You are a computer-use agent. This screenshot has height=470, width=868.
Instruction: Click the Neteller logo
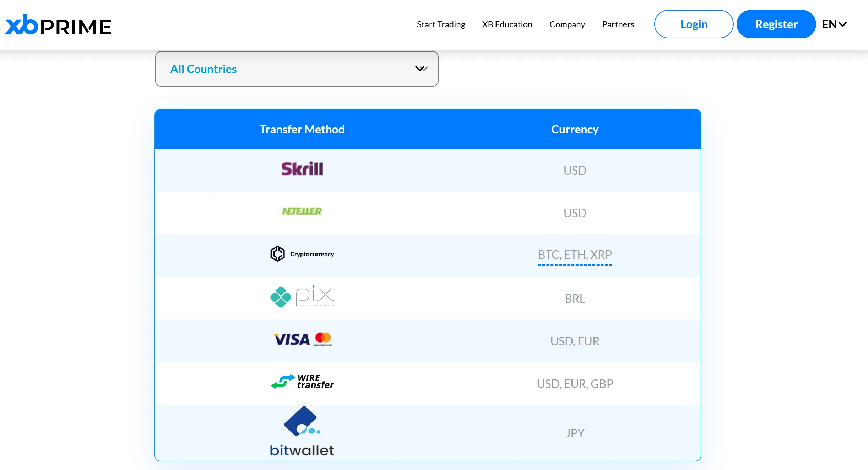(x=302, y=211)
